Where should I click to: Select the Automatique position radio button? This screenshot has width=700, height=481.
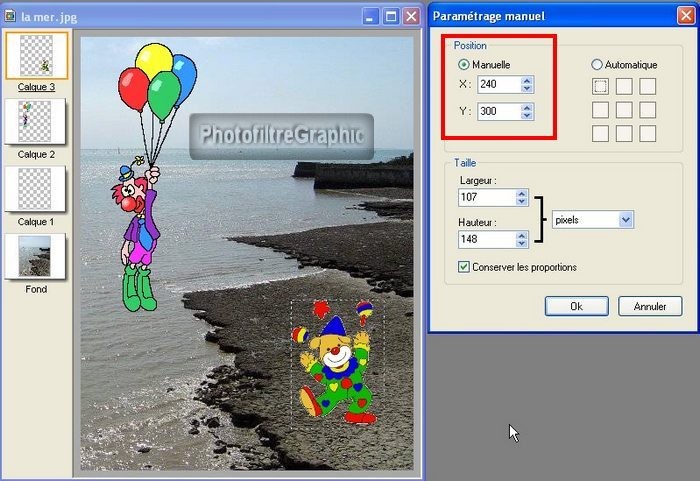point(598,65)
